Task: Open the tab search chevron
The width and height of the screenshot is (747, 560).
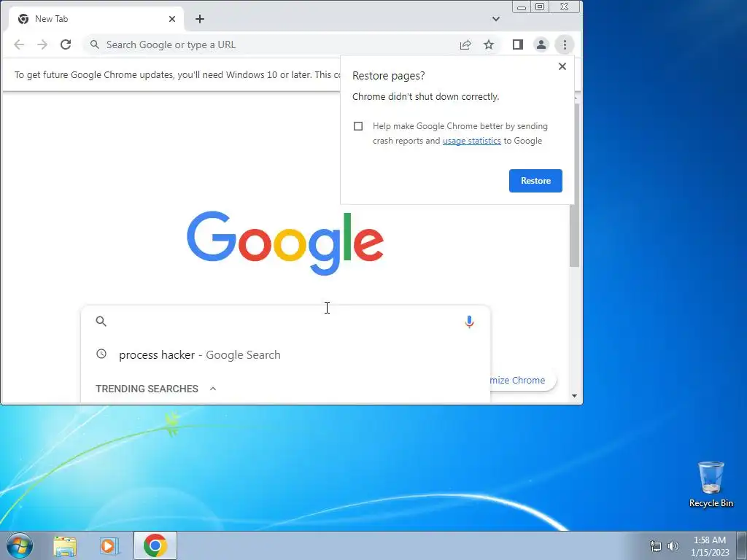Action: (x=496, y=19)
